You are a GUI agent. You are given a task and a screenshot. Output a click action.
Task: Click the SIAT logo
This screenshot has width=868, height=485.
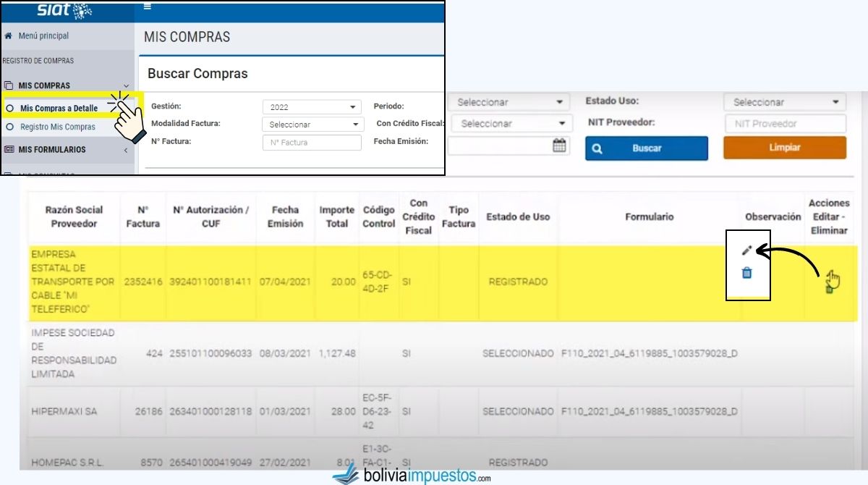point(64,9)
